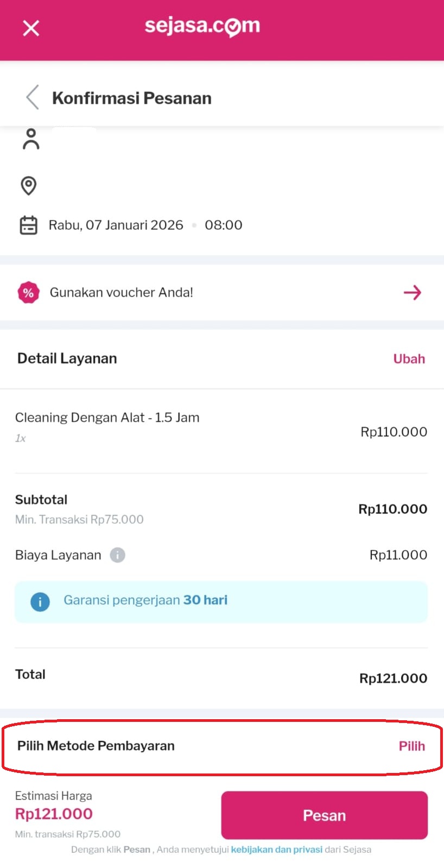The height and width of the screenshot is (868, 444).
Task: Open voucher selection with the arrow
Action: [413, 293]
